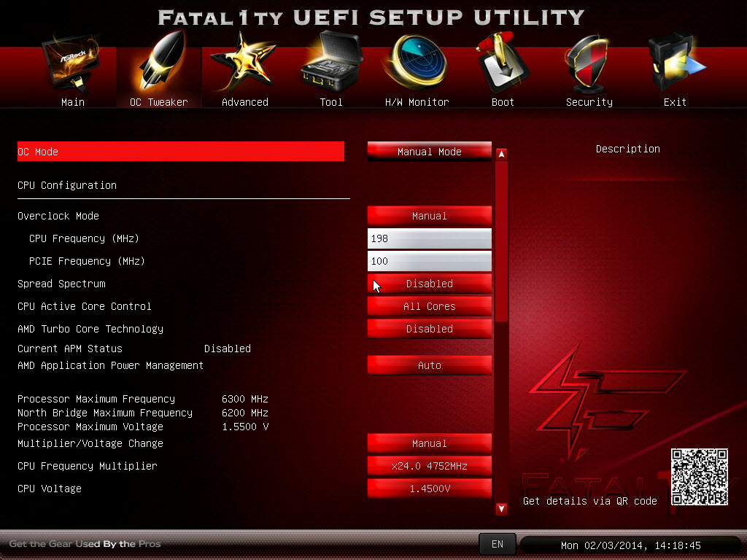Click the PCIE Frequency (MHz) label
Image resolution: width=747 pixels, height=560 pixels.
87,261
